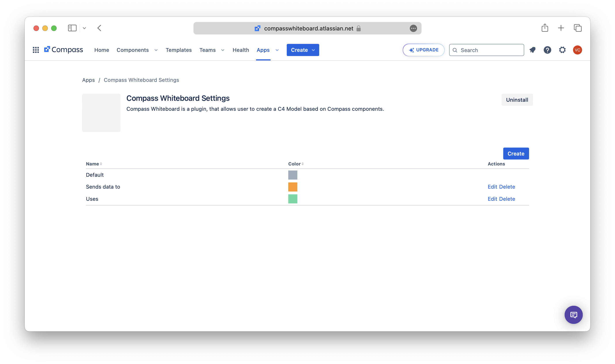Click Safari's share icon
615x364 pixels.
coord(545,28)
